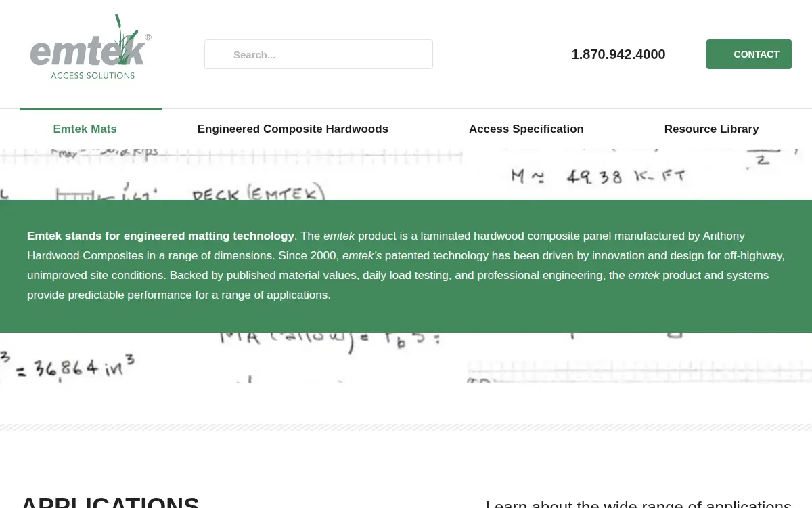Select the 'Emtek stands for engineered matting technology' text
The width and height of the screenshot is (812, 508).
[160, 236]
